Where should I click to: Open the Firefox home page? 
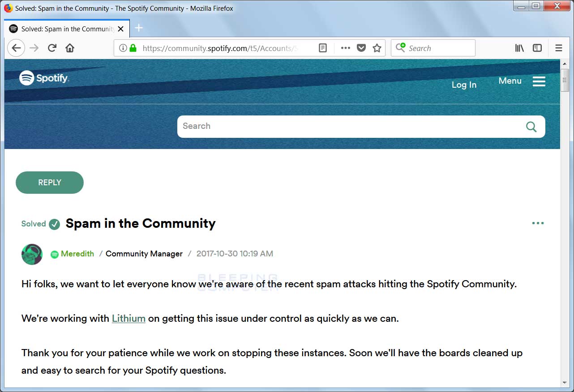(70, 48)
